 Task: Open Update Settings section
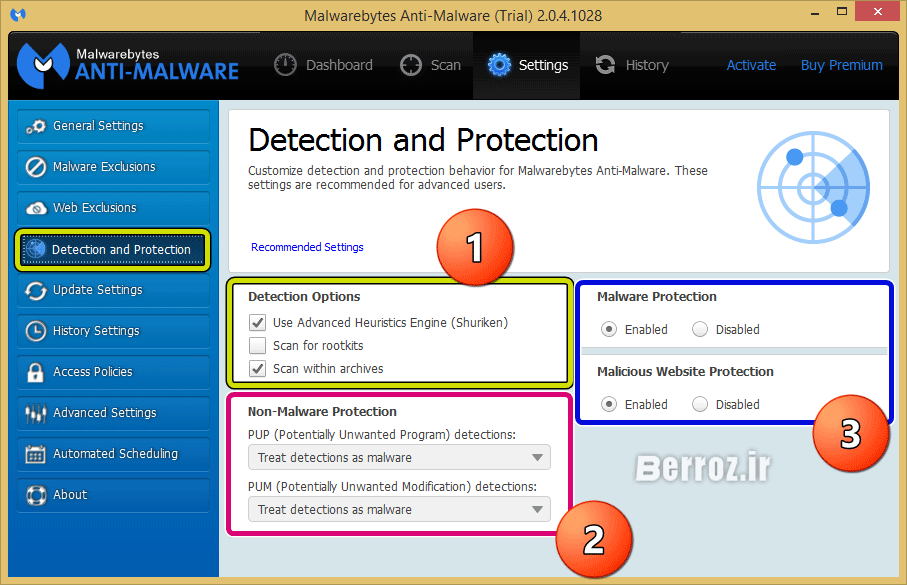point(113,290)
